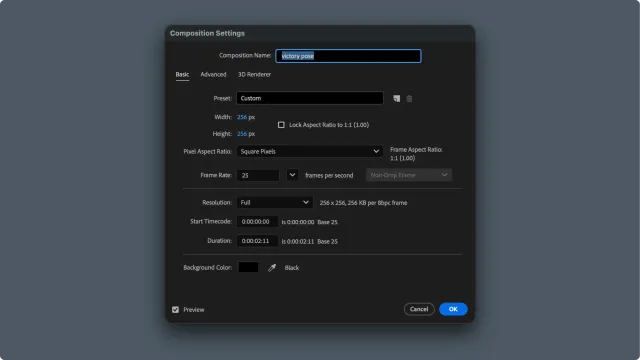This screenshot has height=360, width=640.
Task: Switch to the Basic tab
Action: (x=182, y=75)
